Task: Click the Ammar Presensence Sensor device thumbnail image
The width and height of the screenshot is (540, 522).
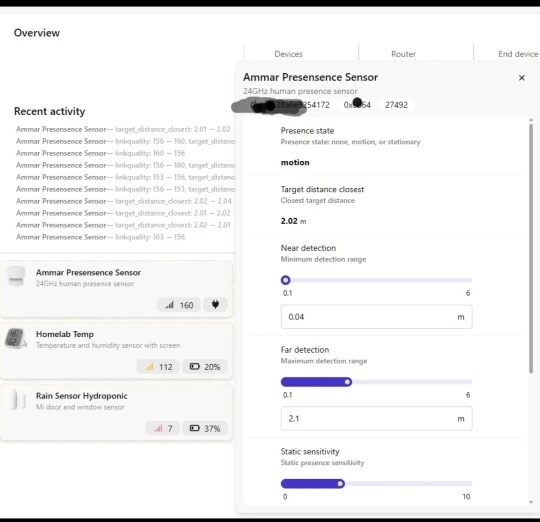Action: [16, 276]
